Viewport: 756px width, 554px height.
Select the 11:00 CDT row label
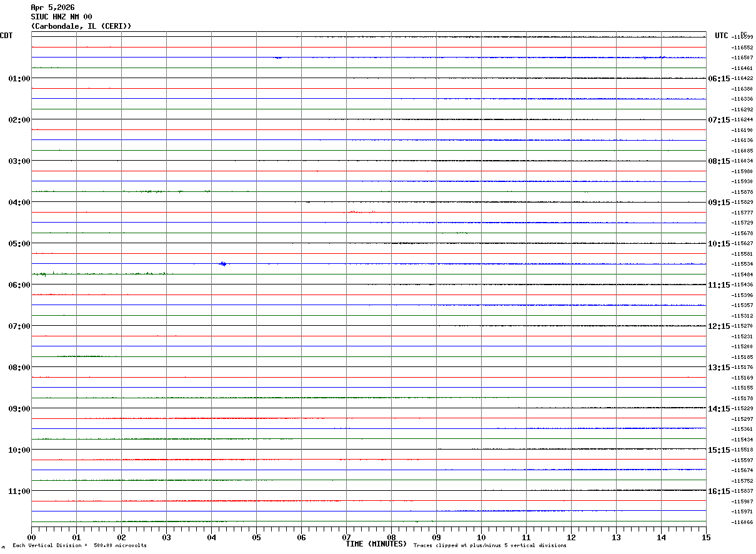tap(19, 491)
